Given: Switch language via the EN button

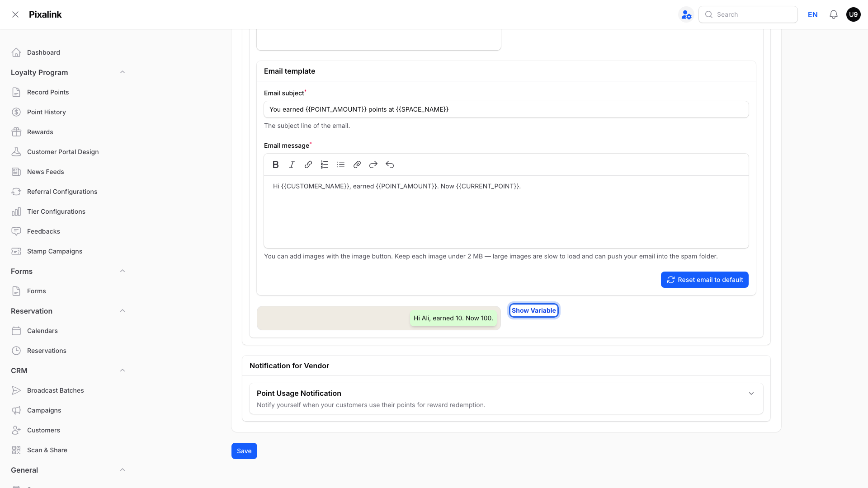Looking at the screenshot, I should [x=813, y=14].
